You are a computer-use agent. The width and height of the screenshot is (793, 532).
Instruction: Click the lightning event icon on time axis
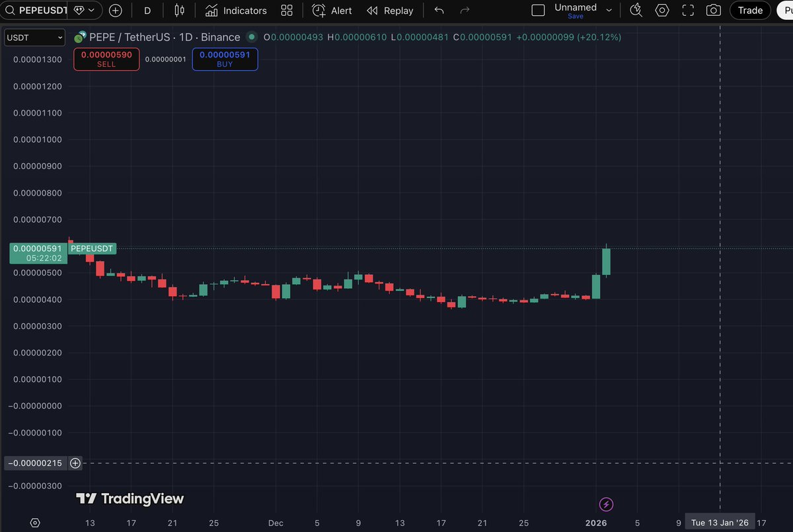(x=606, y=505)
